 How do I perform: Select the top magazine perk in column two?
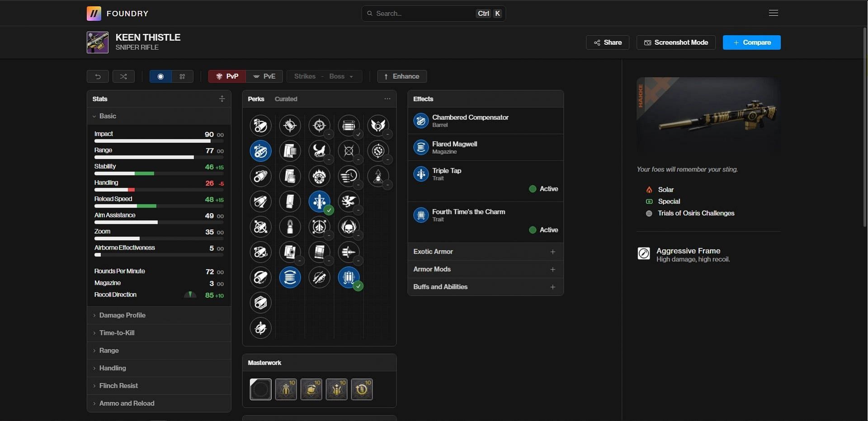click(290, 126)
